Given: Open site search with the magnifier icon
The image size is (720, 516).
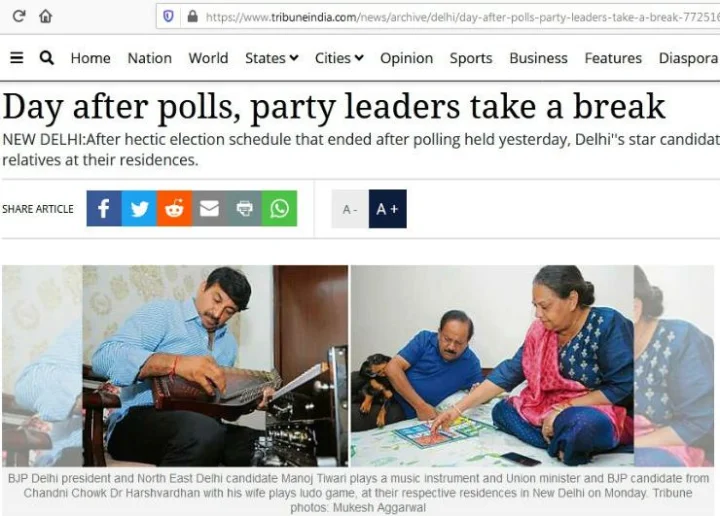Looking at the screenshot, I should pos(46,58).
